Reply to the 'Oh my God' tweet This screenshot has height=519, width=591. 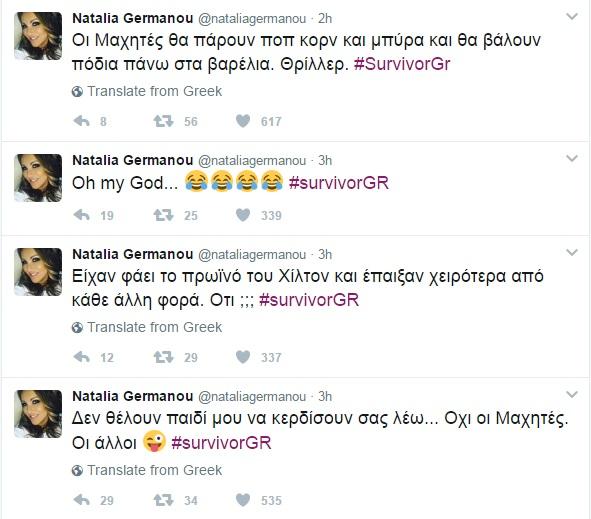click(x=81, y=215)
